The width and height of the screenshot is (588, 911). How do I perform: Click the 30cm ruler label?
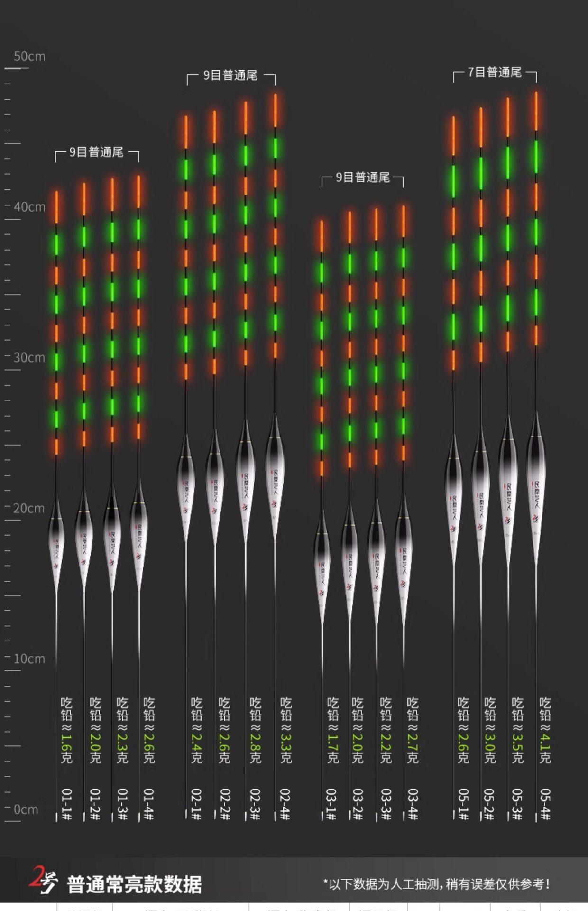29,358
